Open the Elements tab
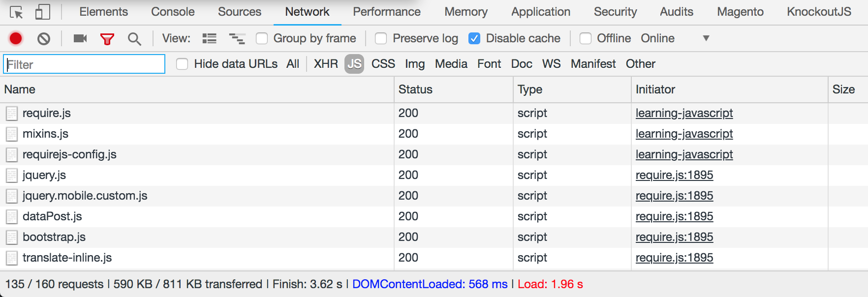The height and width of the screenshot is (297, 868). [x=104, y=12]
